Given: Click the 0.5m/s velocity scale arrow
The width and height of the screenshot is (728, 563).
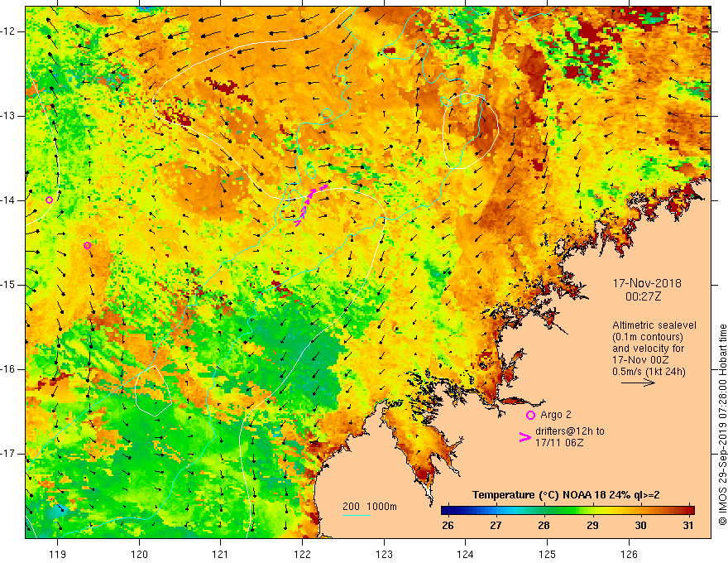Looking at the screenshot, I should tap(638, 383).
